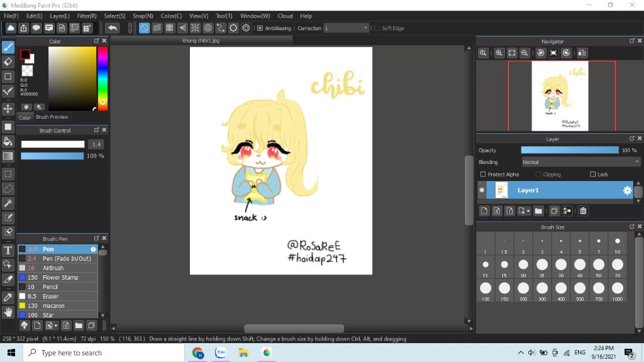The width and height of the screenshot is (644, 362).
Task: Open the File menu
Action: [11, 16]
